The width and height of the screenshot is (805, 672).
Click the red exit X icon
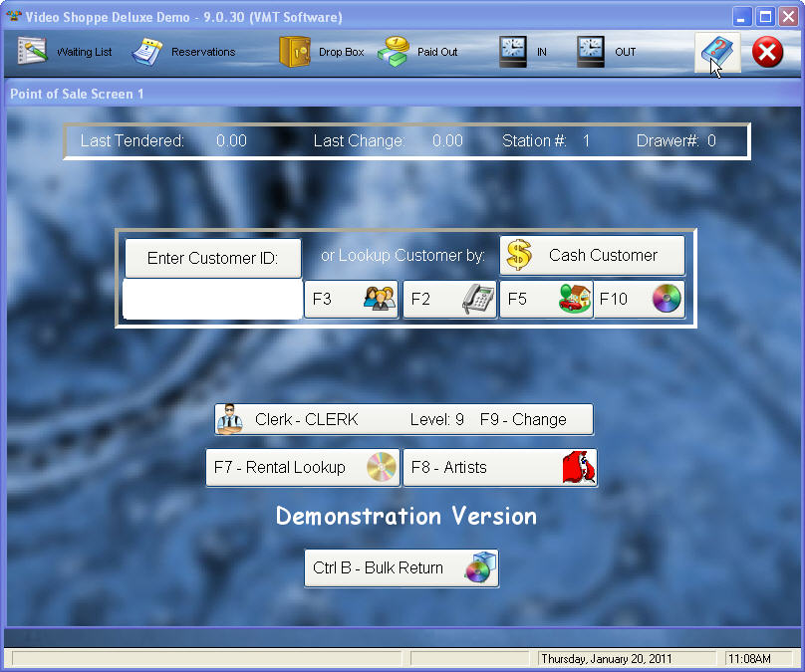point(767,52)
